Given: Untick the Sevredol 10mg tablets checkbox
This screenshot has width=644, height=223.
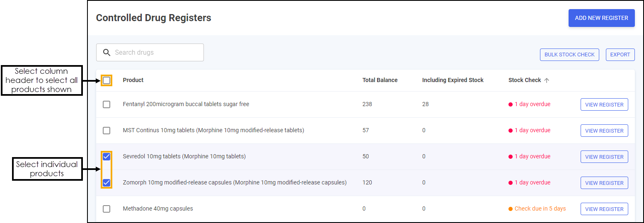Looking at the screenshot, I should [x=107, y=157].
